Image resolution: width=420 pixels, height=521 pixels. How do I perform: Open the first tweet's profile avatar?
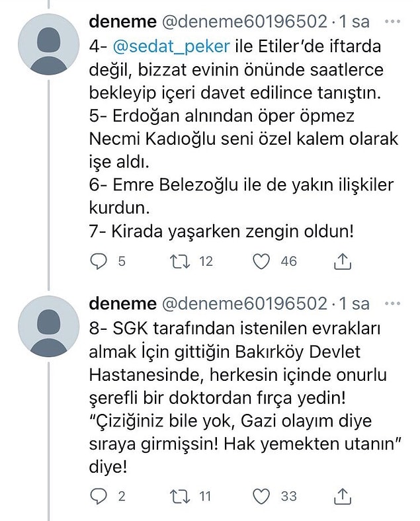tap(48, 44)
